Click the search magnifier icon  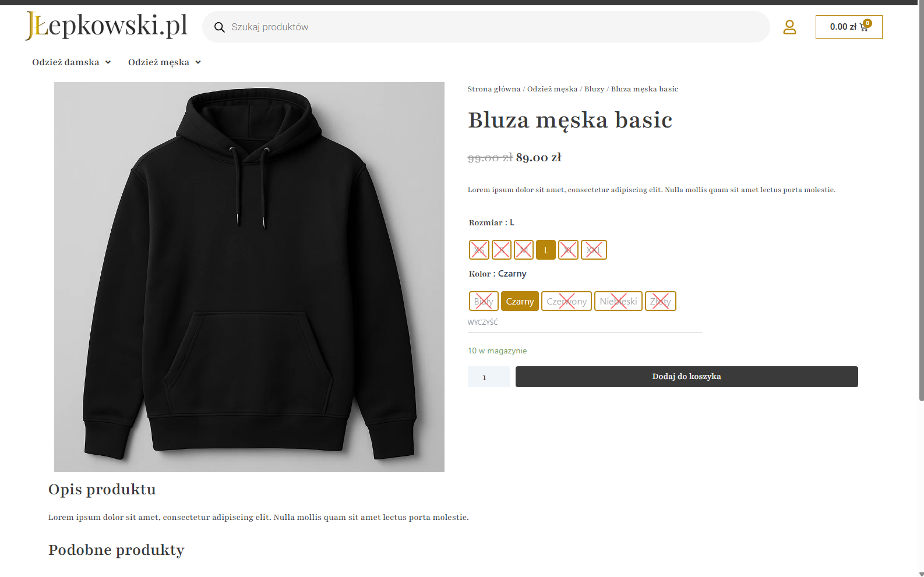point(220,27)
